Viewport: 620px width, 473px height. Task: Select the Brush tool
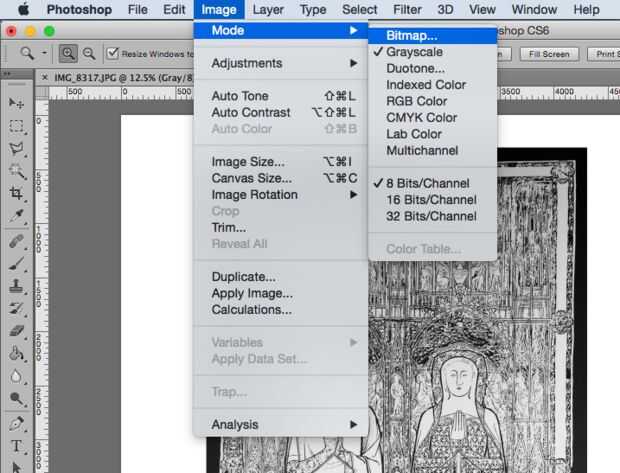tap(16, 263)
